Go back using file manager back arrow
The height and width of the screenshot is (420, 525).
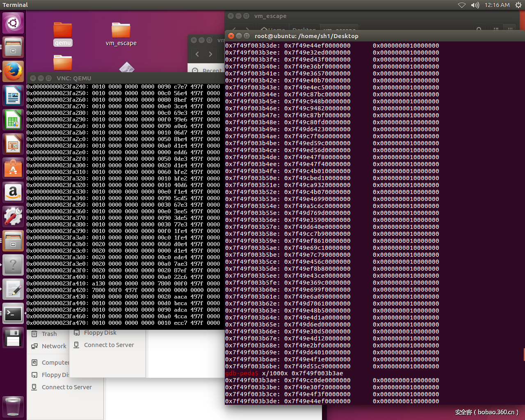coord(197,54)
